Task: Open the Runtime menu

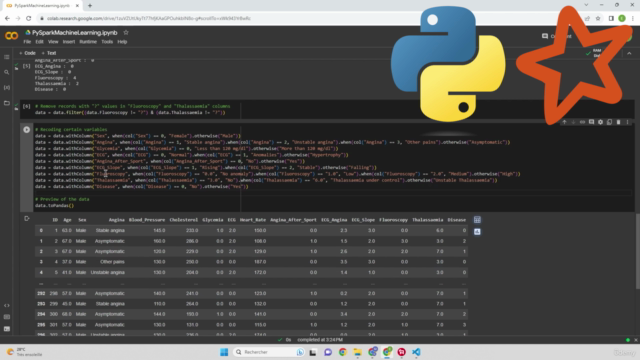Action: [88, 42]
